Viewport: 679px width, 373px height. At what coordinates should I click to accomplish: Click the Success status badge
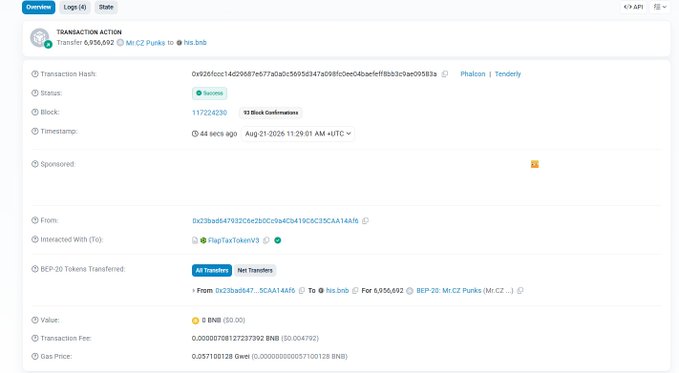(210, 93)
